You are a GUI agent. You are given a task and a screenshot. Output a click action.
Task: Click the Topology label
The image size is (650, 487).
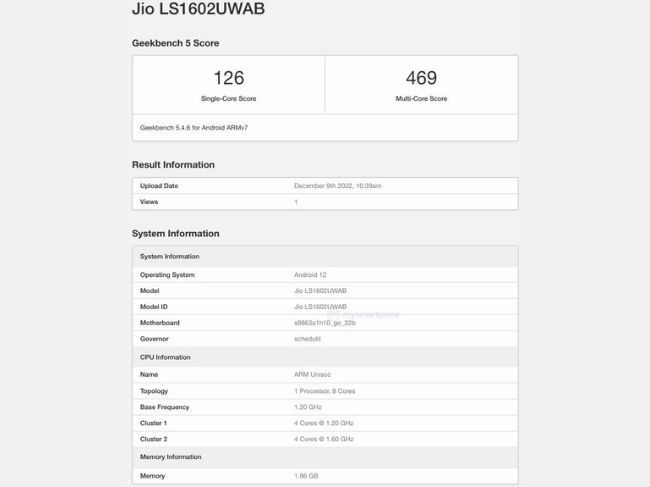click(154, 391)
